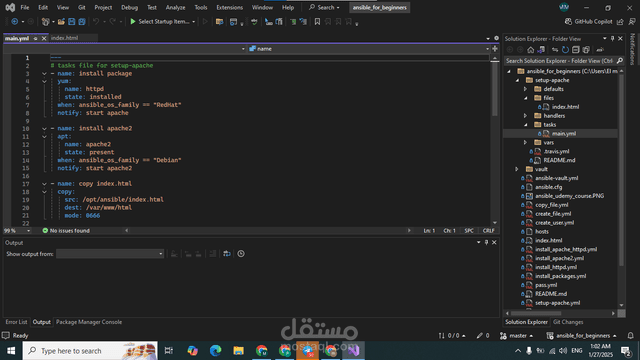Open Microsoft Edge from the taskbar
640x360 pixels.
tap(216, 351)
